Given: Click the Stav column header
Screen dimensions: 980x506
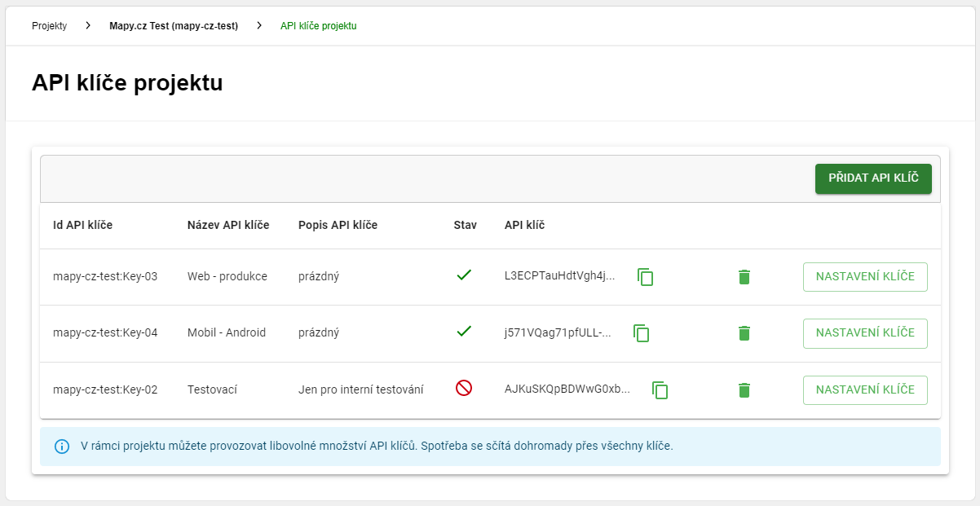Looking at the screenshot, I should tap(465, 225).
